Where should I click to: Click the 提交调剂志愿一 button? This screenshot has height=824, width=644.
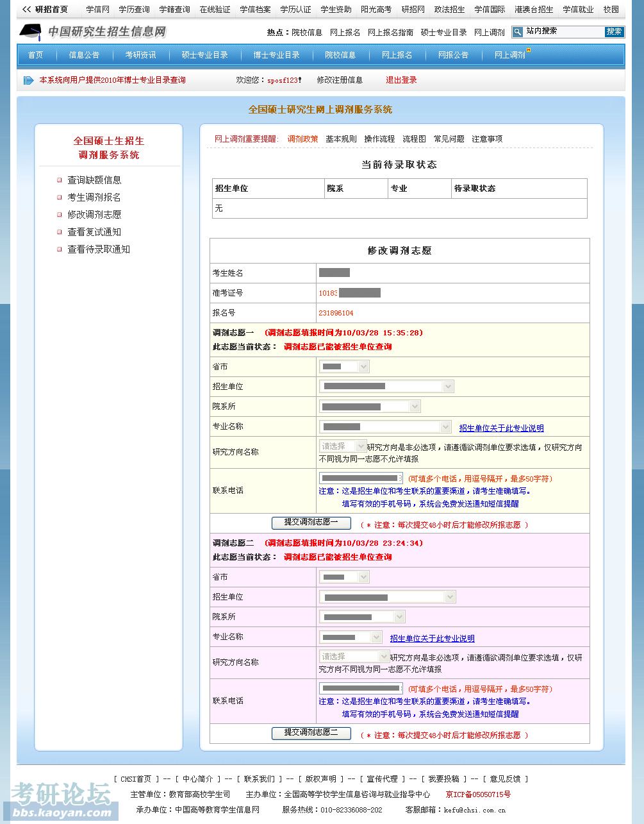[x=311, y=523]
